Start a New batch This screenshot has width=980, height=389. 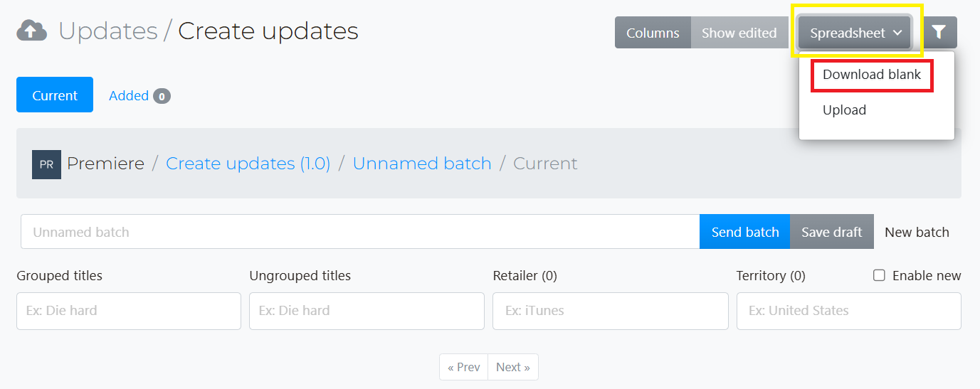917,232
